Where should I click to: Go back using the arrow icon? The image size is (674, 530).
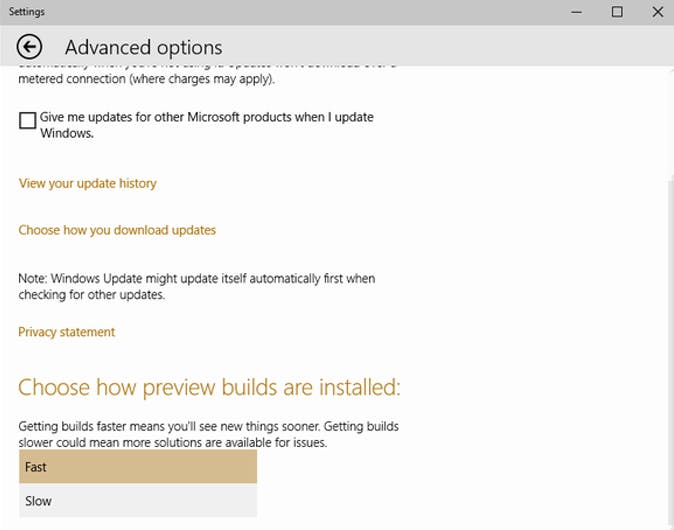[30, 47]
